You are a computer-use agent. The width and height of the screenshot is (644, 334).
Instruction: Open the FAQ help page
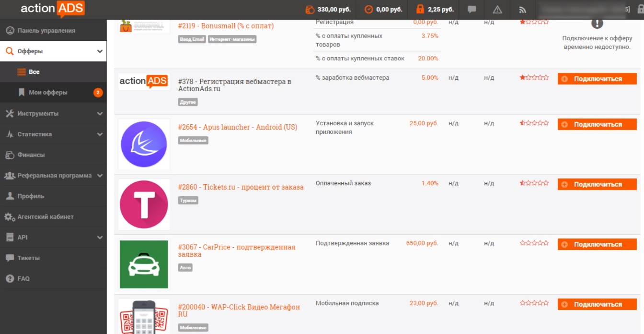click(23, 279)
